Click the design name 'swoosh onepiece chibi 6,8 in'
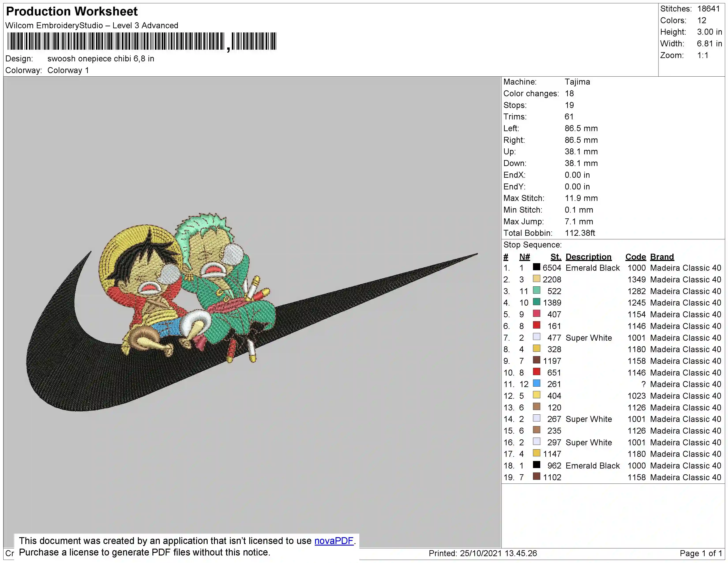728x563 pixels. 101,59
